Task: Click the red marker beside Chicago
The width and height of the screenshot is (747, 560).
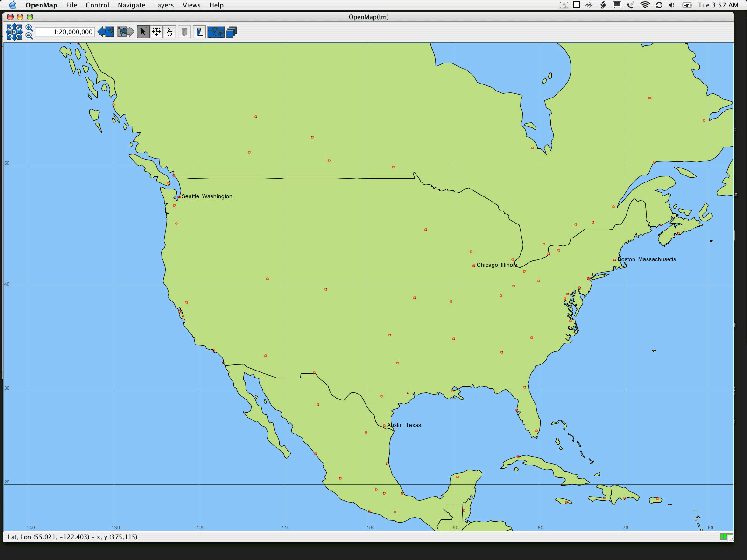Action: [x=473, y=266]
